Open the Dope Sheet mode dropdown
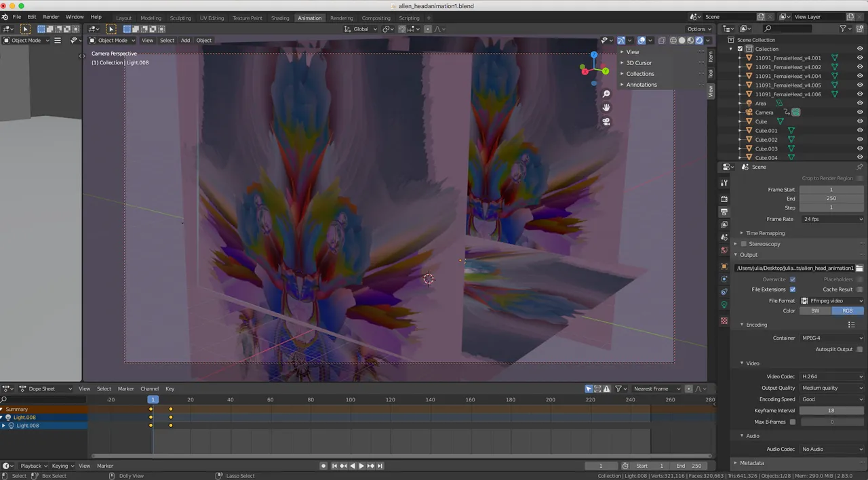 click(x=45, y=388)
